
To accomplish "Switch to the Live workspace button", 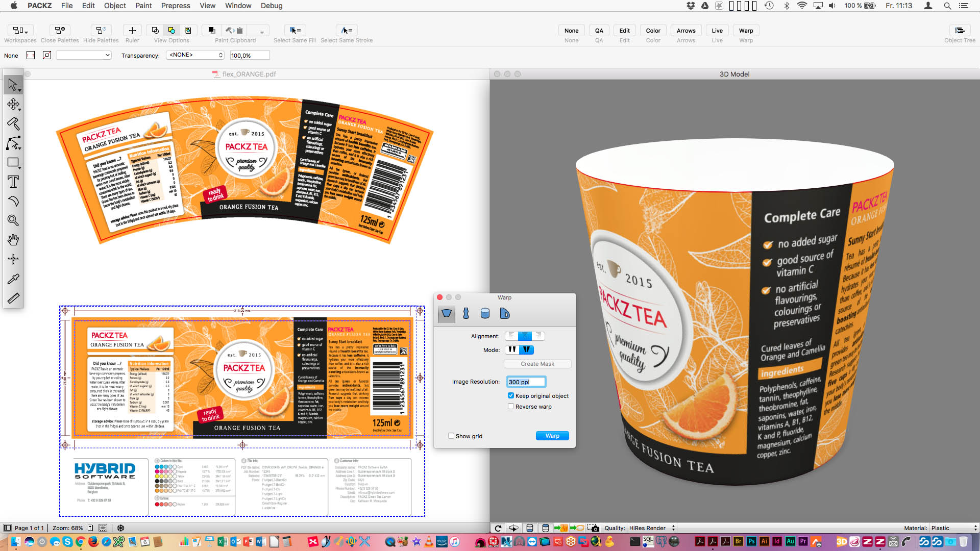I will click(717, 31).
